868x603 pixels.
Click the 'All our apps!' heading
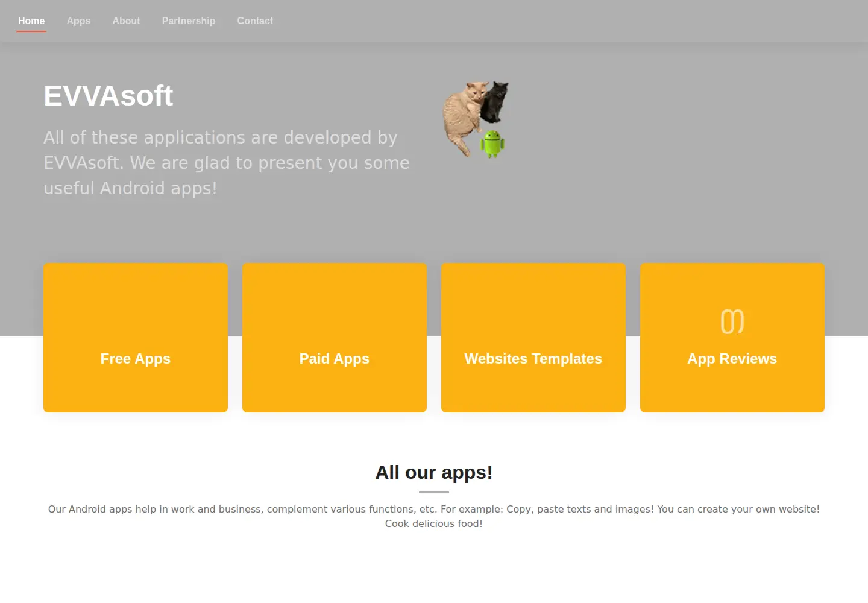pos(434,472)
